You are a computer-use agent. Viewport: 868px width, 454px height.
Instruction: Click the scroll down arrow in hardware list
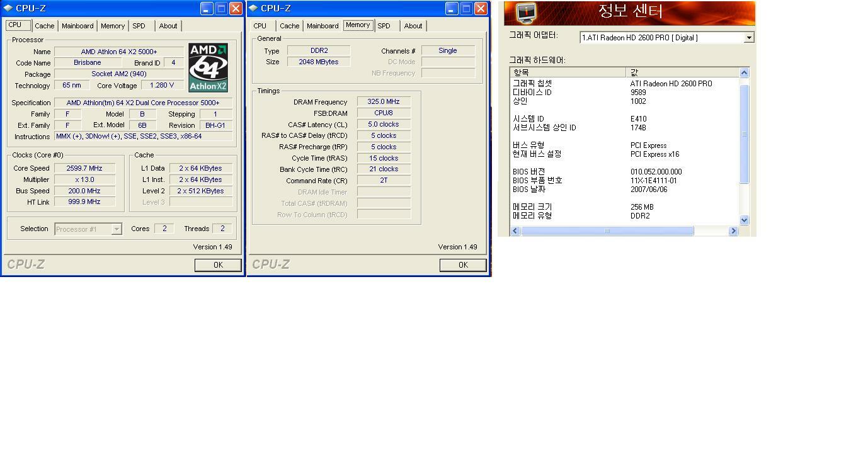click(x=744, y=220)
